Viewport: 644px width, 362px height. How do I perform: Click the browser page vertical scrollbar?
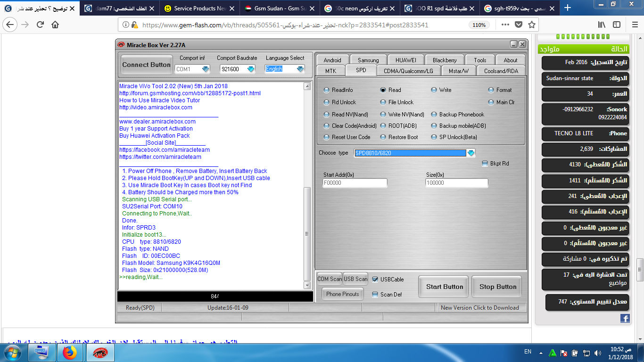640,189
